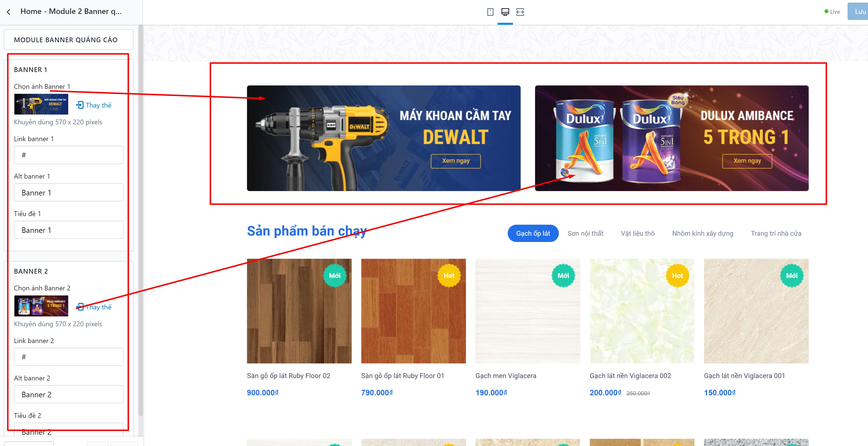Click the Hot badge on Ruby Floor 01
Viewport: 868px width, 446px height.
(x=449, y=276)
